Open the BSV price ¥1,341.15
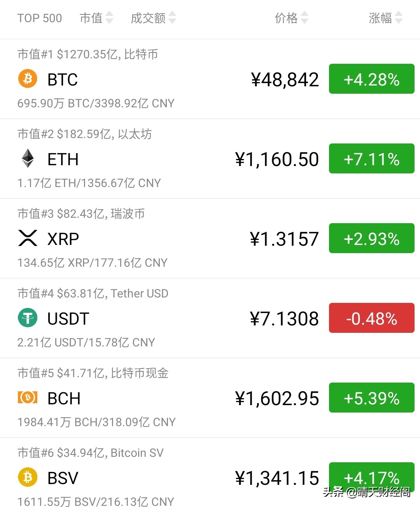420x507 pixels. [x=277, y=478]
